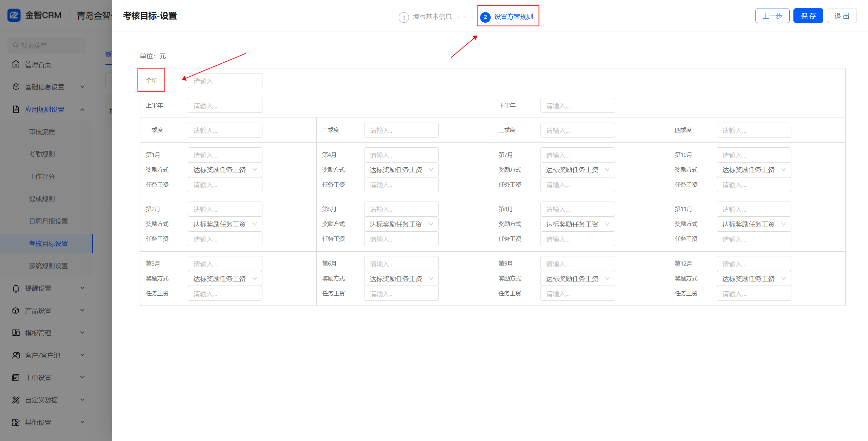
Task: Click the 四季度 input field
Action: 754,130
